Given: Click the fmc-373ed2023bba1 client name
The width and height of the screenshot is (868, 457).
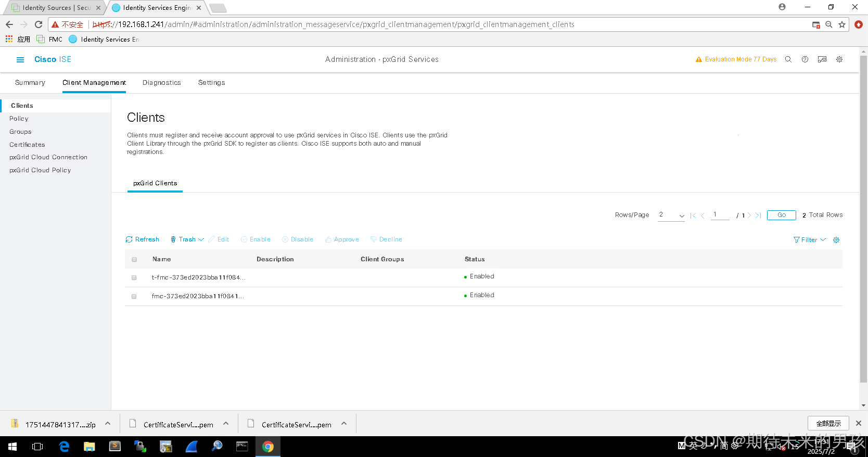Looking at the screenshot, I should tap(198, 296).
